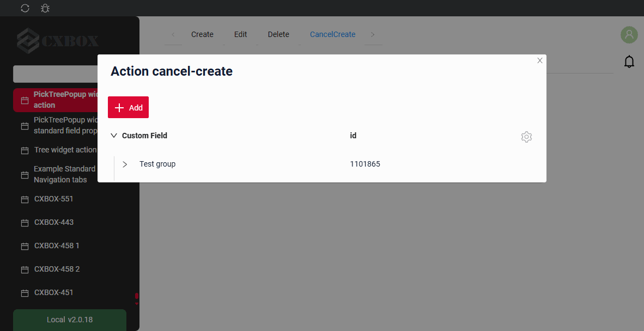Select the CancelCreate tab
This screenshot has height=331, width=644.
pos(332,34)
